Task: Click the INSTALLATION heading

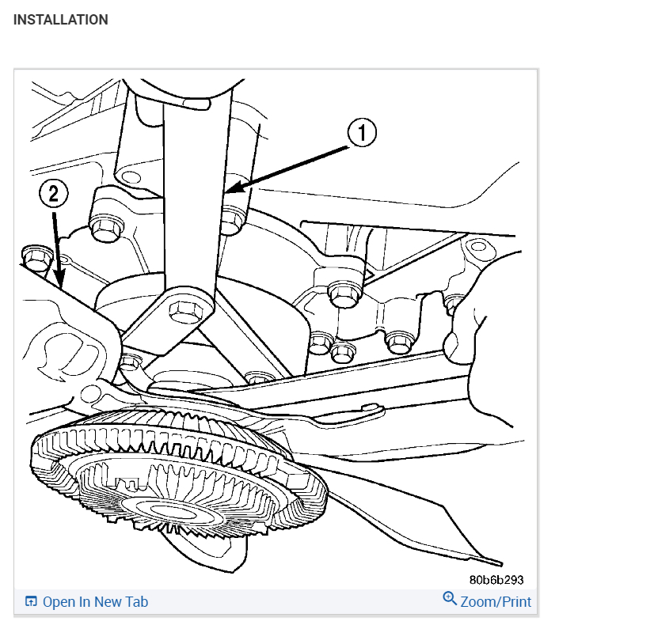Action: [61, 20]
